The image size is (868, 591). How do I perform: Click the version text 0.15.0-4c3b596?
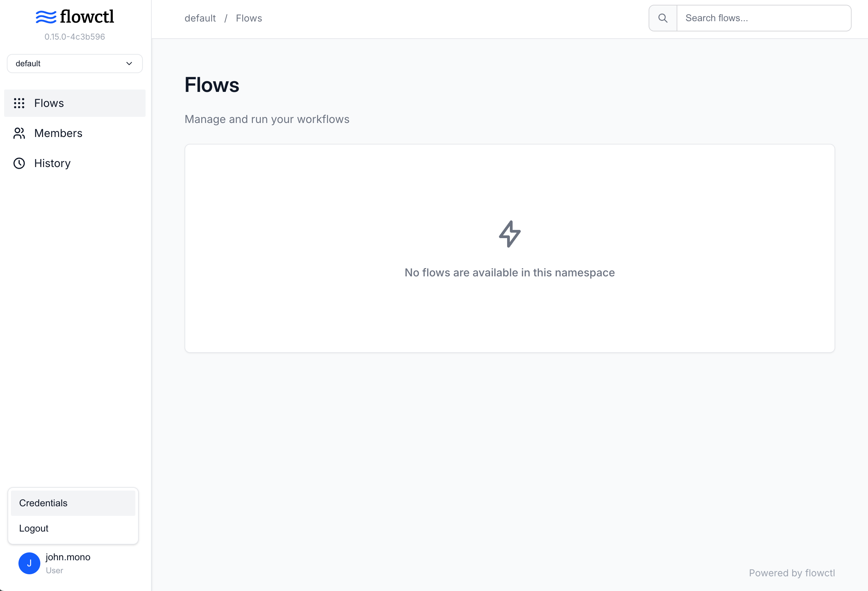tap(75, 37)
